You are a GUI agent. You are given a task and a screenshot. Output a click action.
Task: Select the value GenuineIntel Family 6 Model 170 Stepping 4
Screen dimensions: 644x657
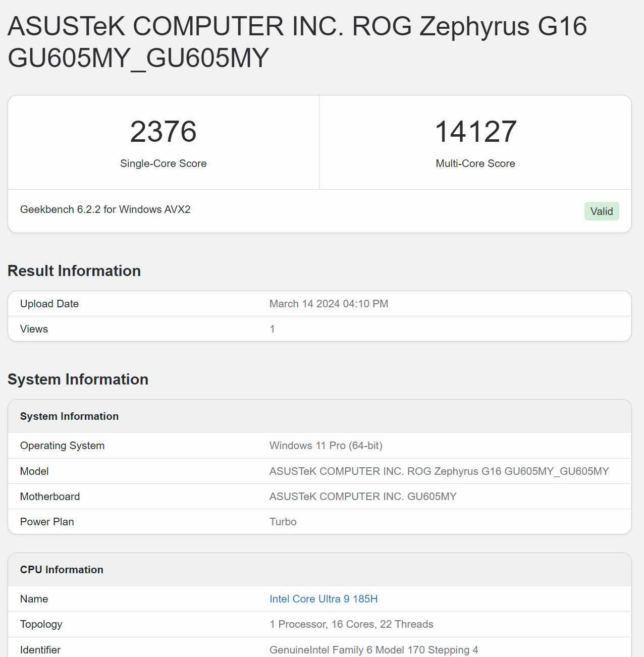click(374, 650)
